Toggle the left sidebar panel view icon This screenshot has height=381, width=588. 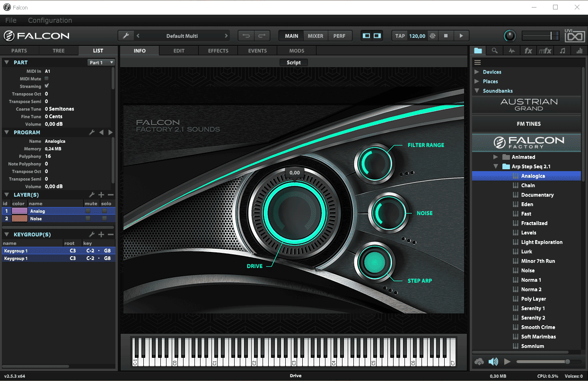(366, 36)
